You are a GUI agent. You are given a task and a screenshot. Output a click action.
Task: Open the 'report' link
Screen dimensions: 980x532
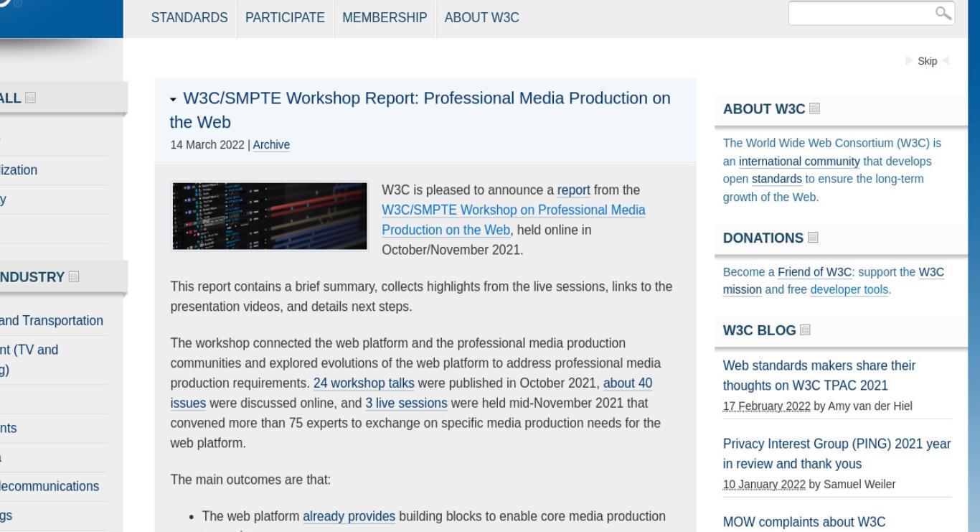574,190
